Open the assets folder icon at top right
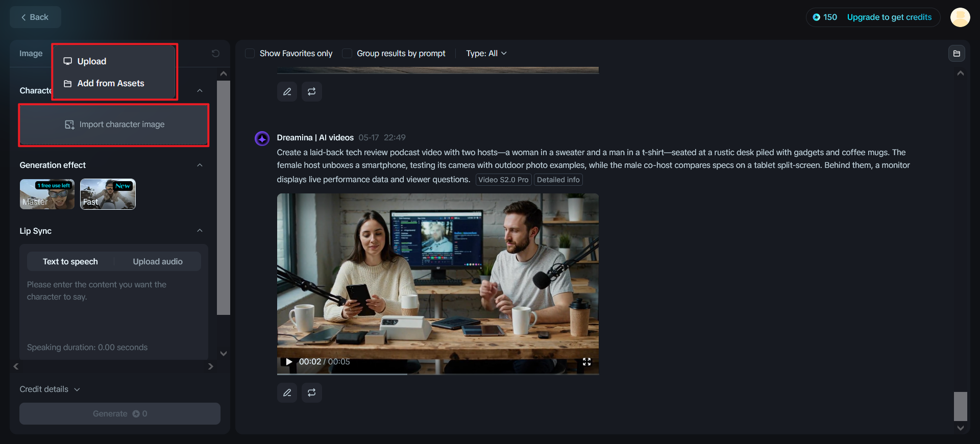Image resolution: width=980 pixels, height=444 pixels. click(x=957, y=54)
